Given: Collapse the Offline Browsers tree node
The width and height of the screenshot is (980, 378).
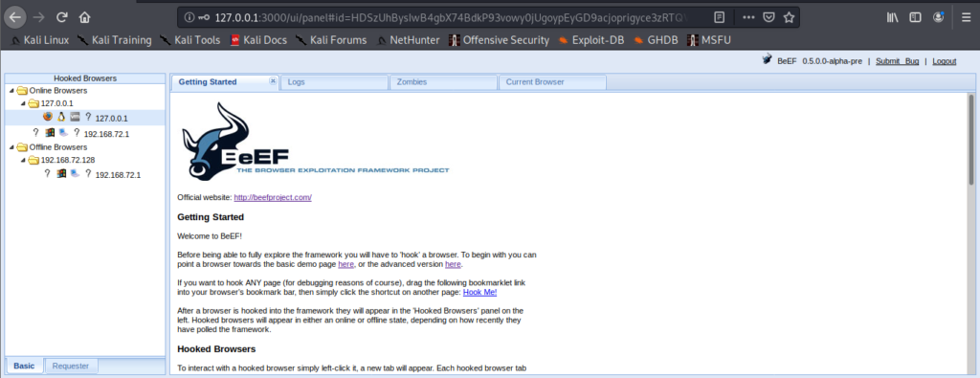Looking at the screenshot, I should 11,147.
